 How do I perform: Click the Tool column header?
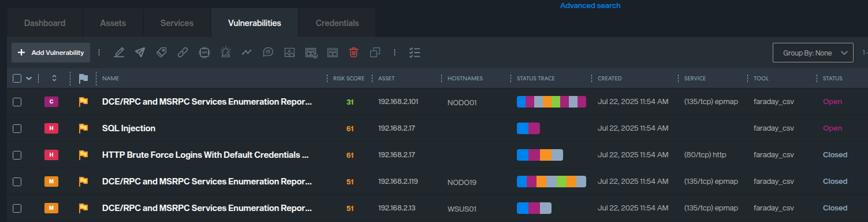pyautogui.click(x=761, y=79)
